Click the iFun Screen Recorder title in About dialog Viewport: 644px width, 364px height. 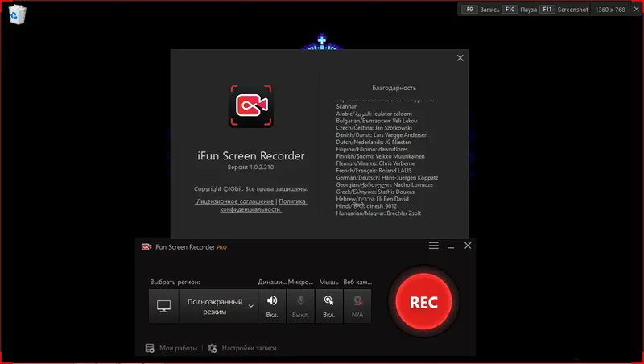(x=251, y=155)
